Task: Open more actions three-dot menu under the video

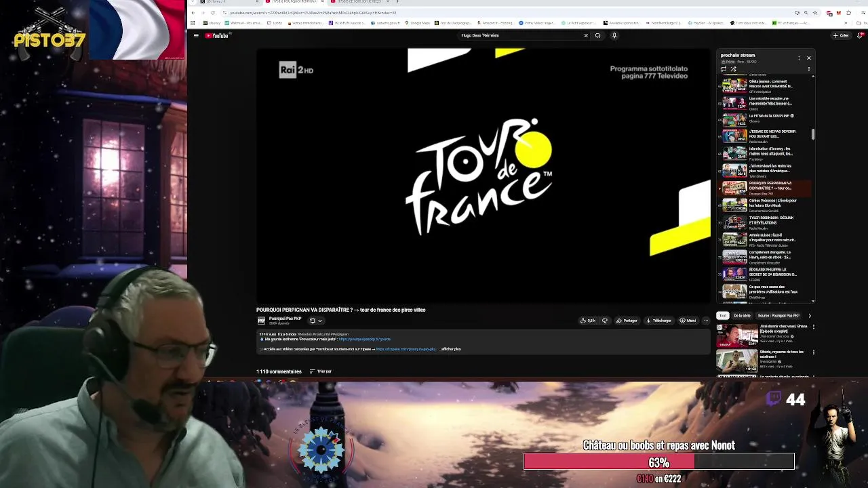Action: 706,321
